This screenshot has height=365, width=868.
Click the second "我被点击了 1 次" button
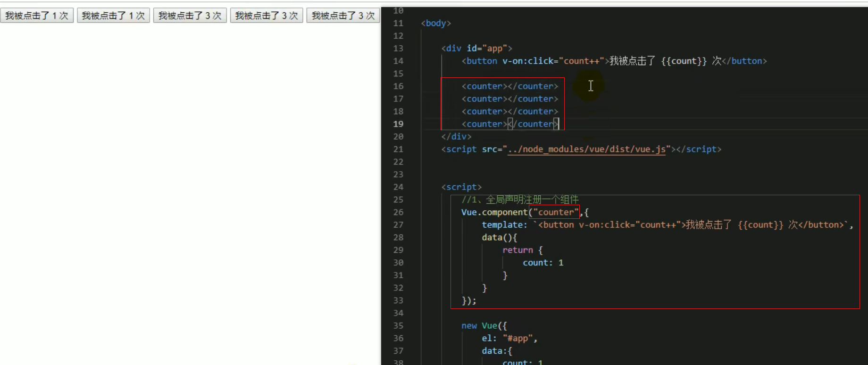(113, 16)
